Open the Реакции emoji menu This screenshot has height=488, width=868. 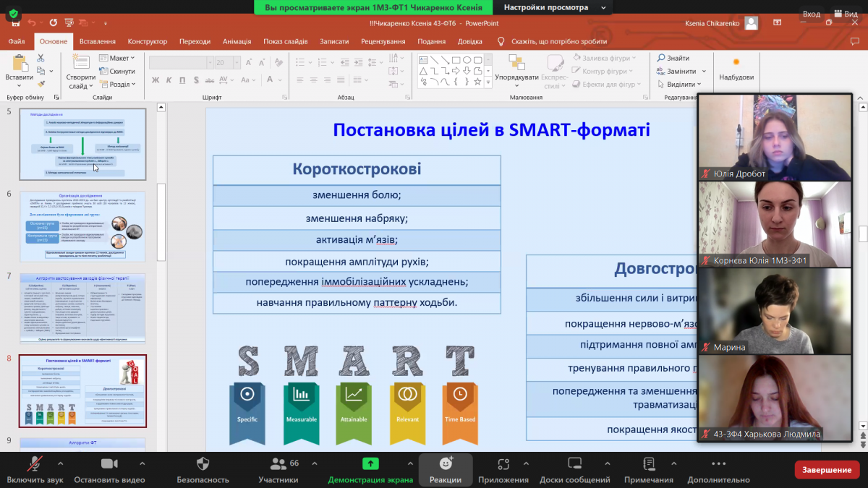click(x=446, y=463)
